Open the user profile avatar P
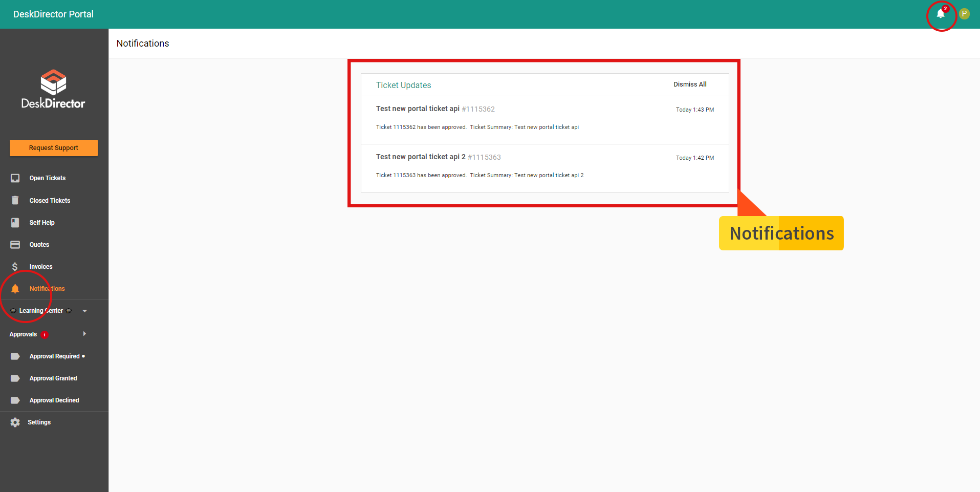Image resolution: width=980 pixels, height=492 pixels. (964, 14)
